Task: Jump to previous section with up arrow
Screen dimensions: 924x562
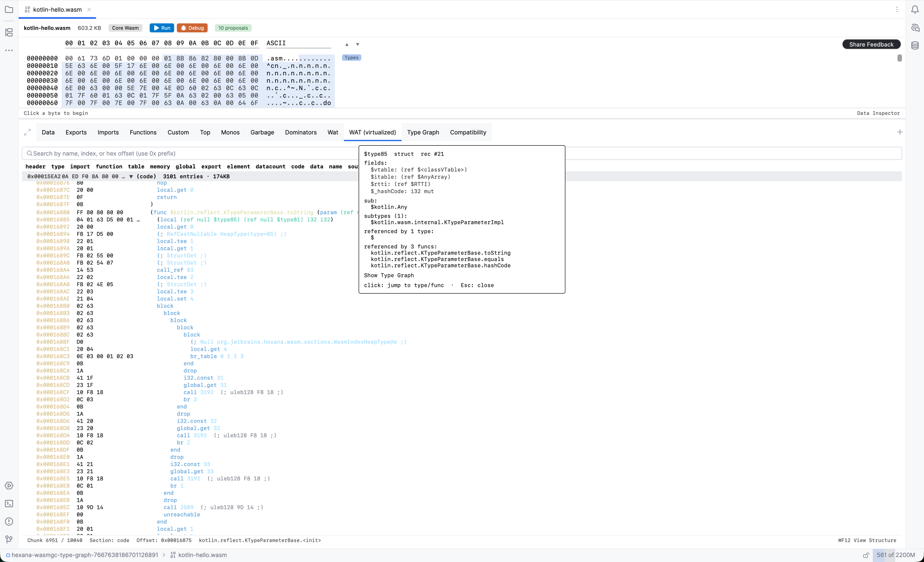Action: tap(347, 45)
